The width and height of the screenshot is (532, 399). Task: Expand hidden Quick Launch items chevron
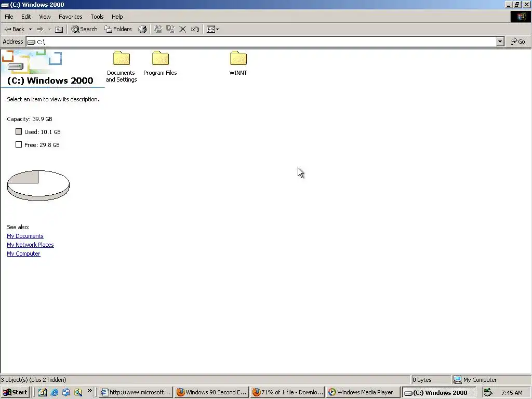(x=89, y=391)
